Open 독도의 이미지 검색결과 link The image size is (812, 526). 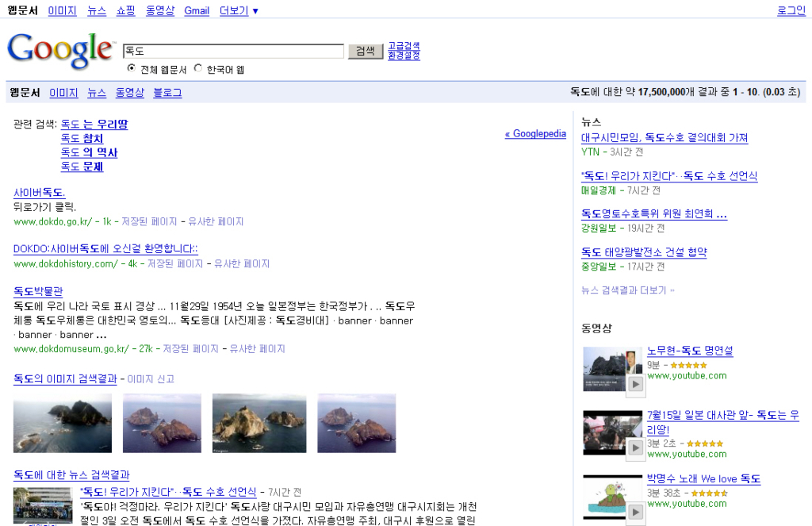[65, 378]
